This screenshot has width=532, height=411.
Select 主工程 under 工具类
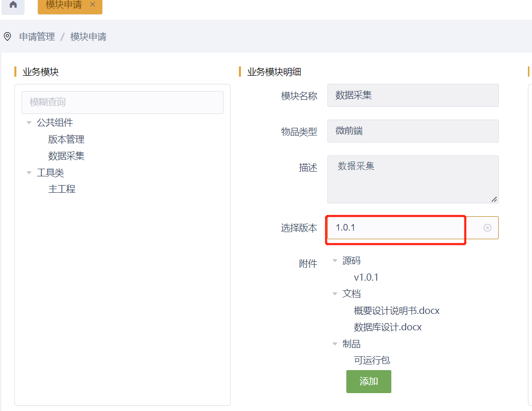pos(62,189)
